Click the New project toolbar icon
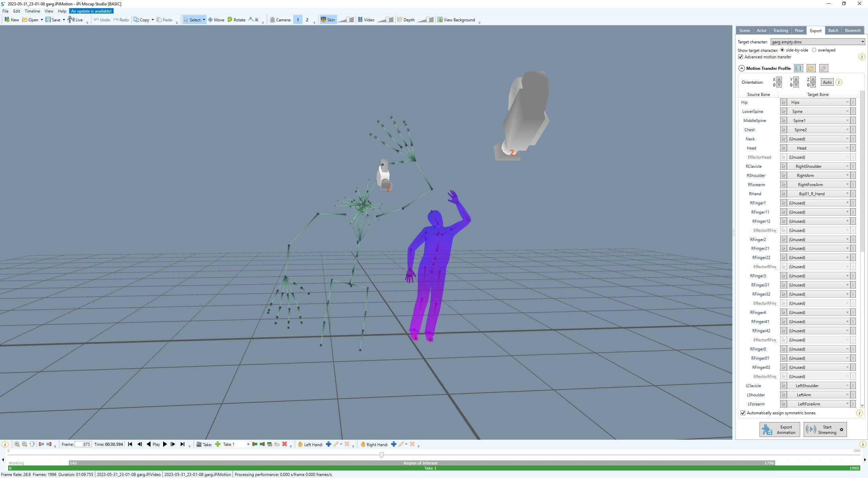868x478 pixels. tap(12, 20)
